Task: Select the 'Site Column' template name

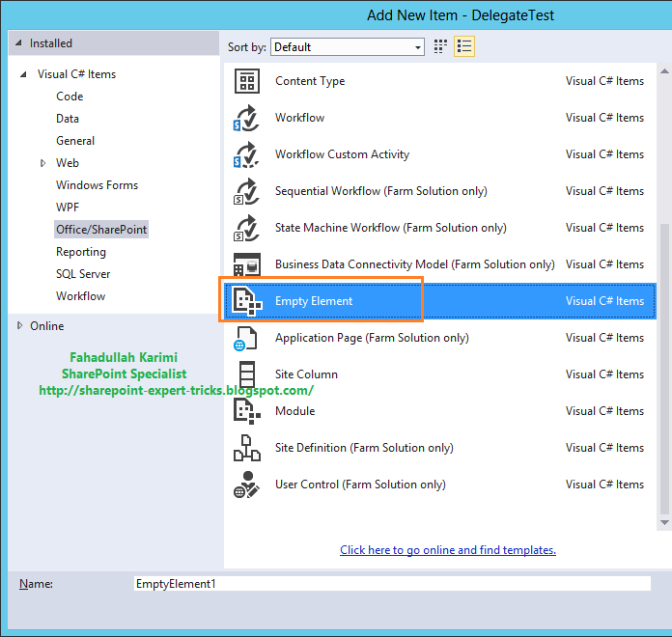Action: click(306, 374)
